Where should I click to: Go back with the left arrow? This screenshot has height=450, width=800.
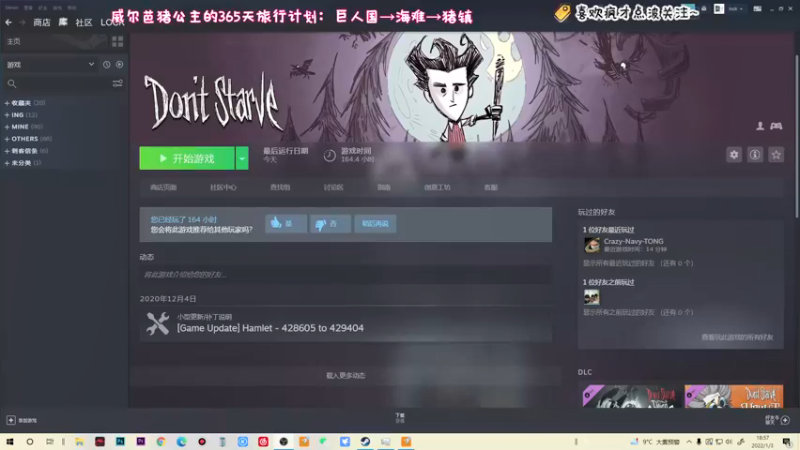pyautogui.click(x=9, y=22)
